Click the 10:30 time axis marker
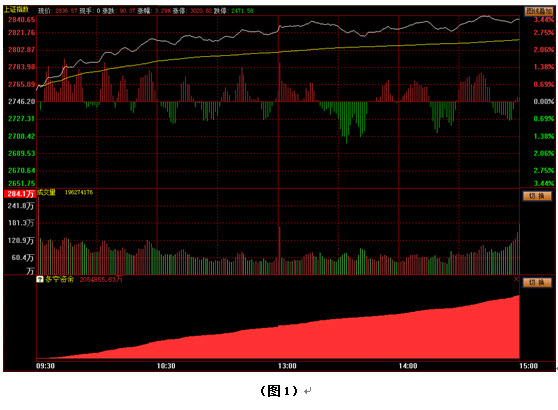Screen dimensions: 558x410 tap(166, 366)
